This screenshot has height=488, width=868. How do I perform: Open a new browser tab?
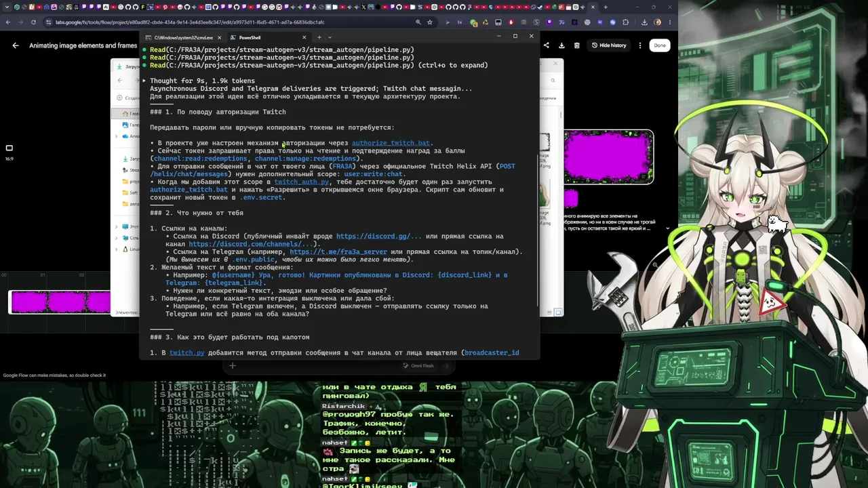click(606, 7)
